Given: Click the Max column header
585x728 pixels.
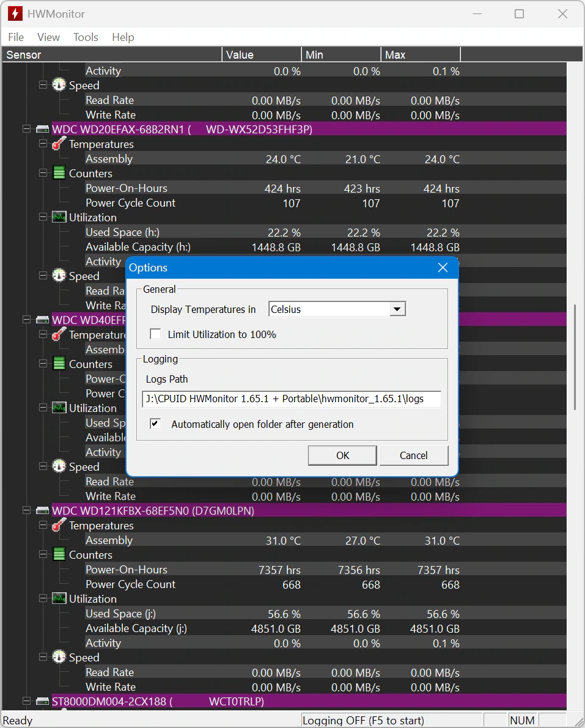Looking at the screenshot, I should click(421, 55).
